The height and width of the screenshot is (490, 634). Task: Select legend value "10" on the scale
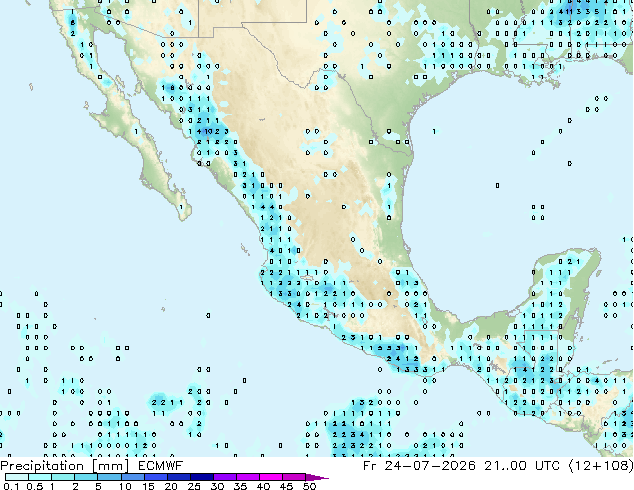[125, 486]
